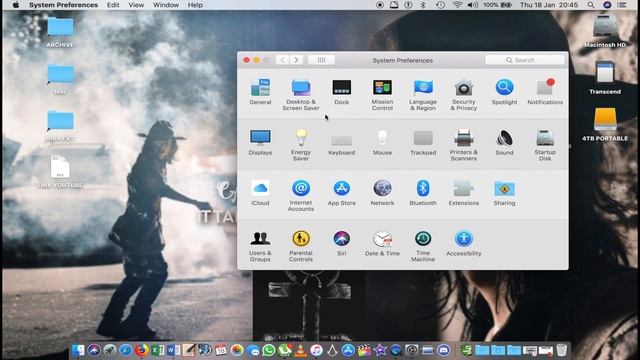This screenshot has height=360, width=640.
Task: Open the Wi-Fi status menu
Action: click(457, 5)
